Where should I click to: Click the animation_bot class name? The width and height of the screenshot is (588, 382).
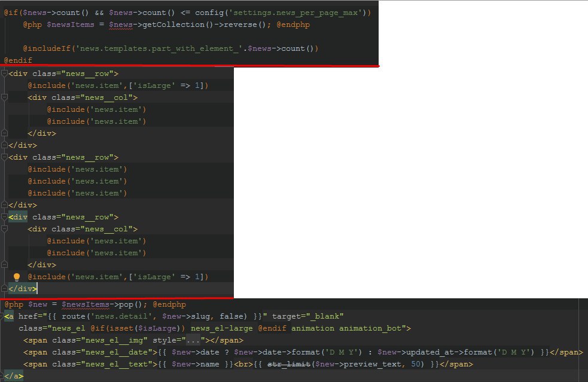(370, 328)
